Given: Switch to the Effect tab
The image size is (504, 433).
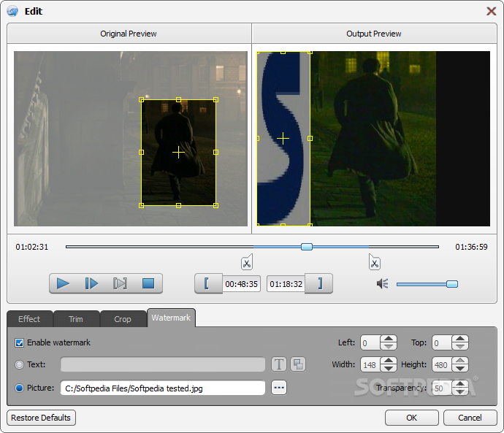Looking at the screenshot, I should [x=29, y=319].
